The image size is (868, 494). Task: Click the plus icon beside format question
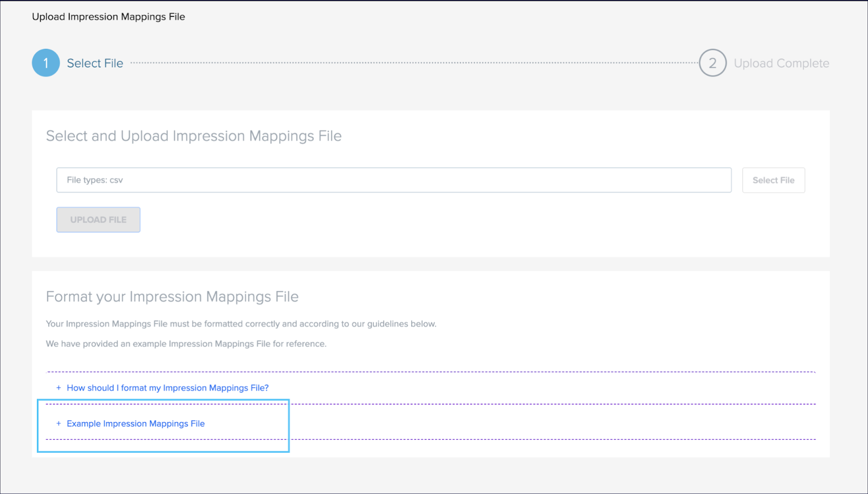[x=59, y=388]
